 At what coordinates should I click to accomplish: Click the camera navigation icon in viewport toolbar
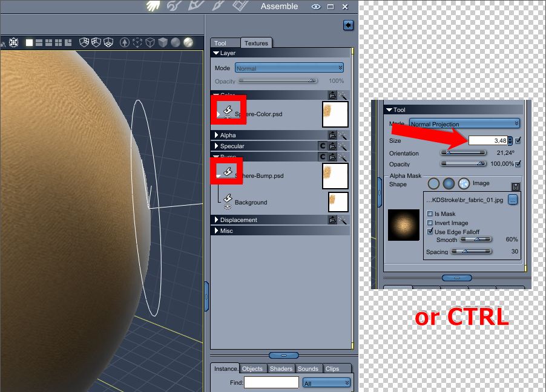(x=13, y=42)
